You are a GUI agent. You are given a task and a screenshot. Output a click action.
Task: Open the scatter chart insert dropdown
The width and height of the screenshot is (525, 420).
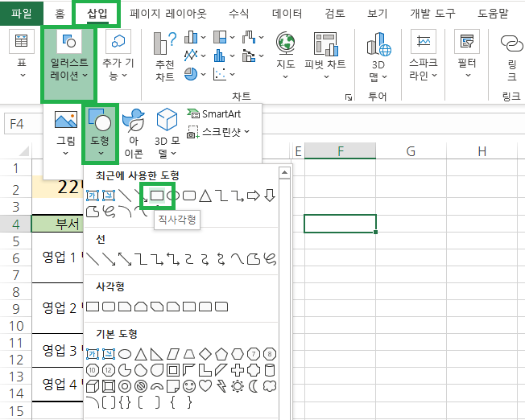click(224, 74)
